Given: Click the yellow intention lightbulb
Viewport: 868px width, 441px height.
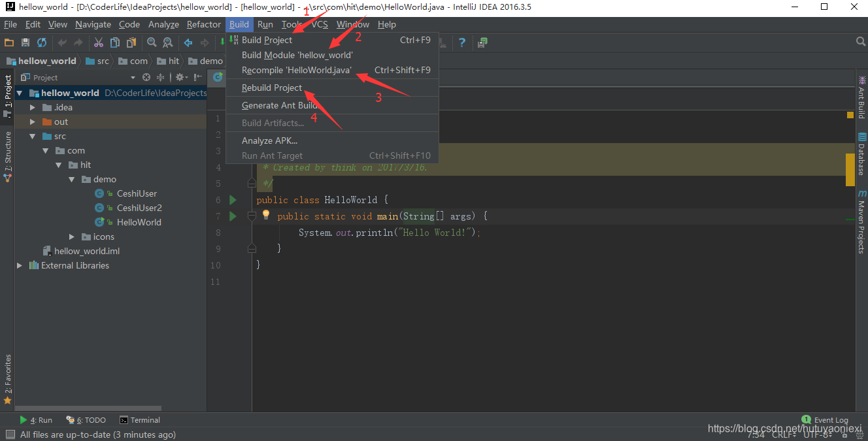Looking at the screenshot, I should (266, 215).
